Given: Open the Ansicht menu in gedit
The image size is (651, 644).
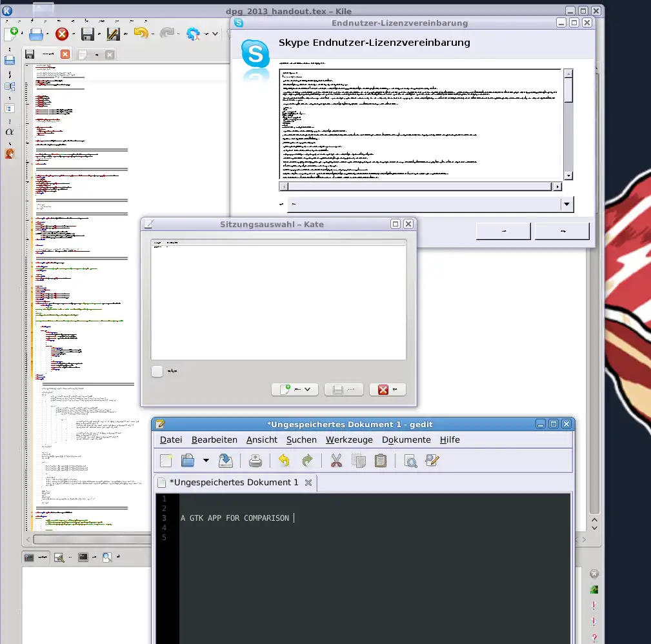Looking at the screenshot, I should 261,439.
